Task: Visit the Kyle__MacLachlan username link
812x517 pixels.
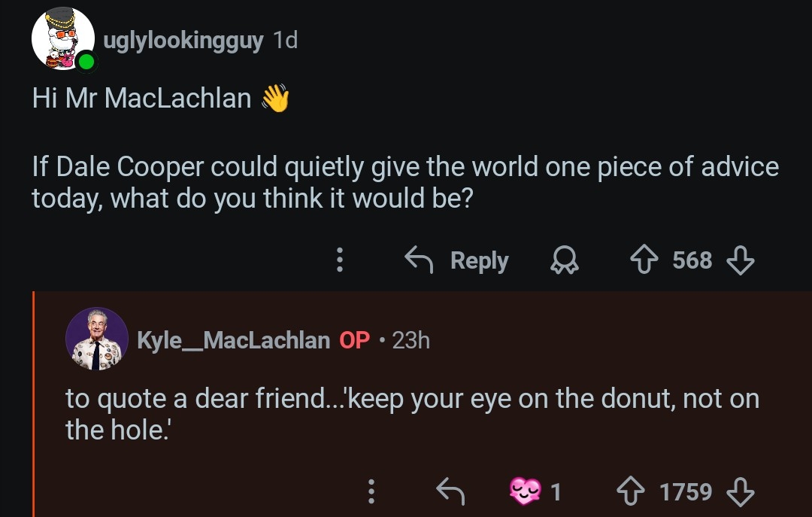Action: point(233,340)
